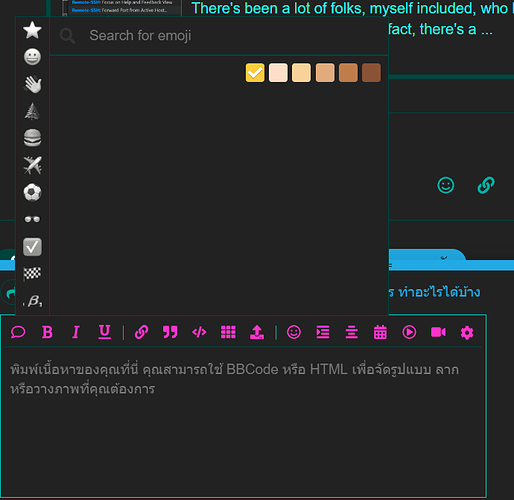
Task: Select the airplane travel emoji category
Action: click(32, 165)
